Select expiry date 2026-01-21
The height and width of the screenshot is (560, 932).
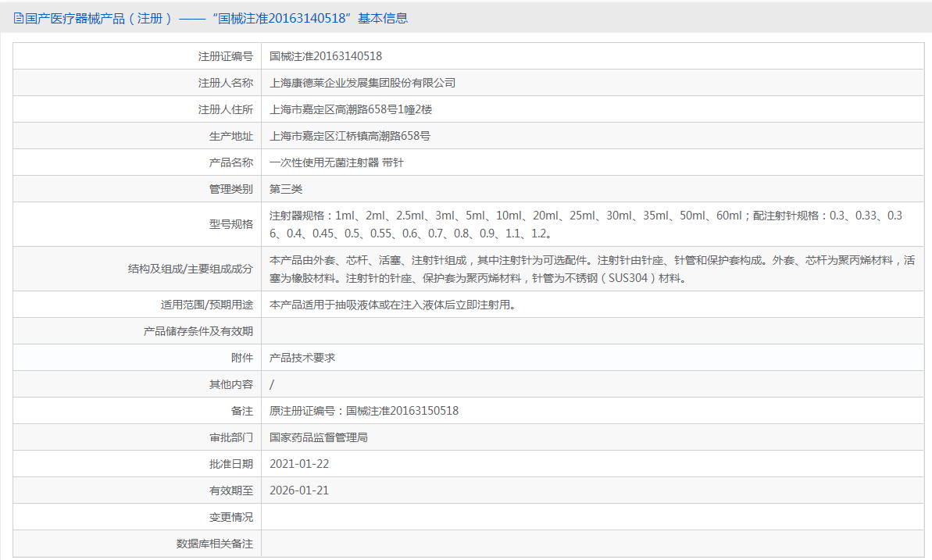(299, 490)
